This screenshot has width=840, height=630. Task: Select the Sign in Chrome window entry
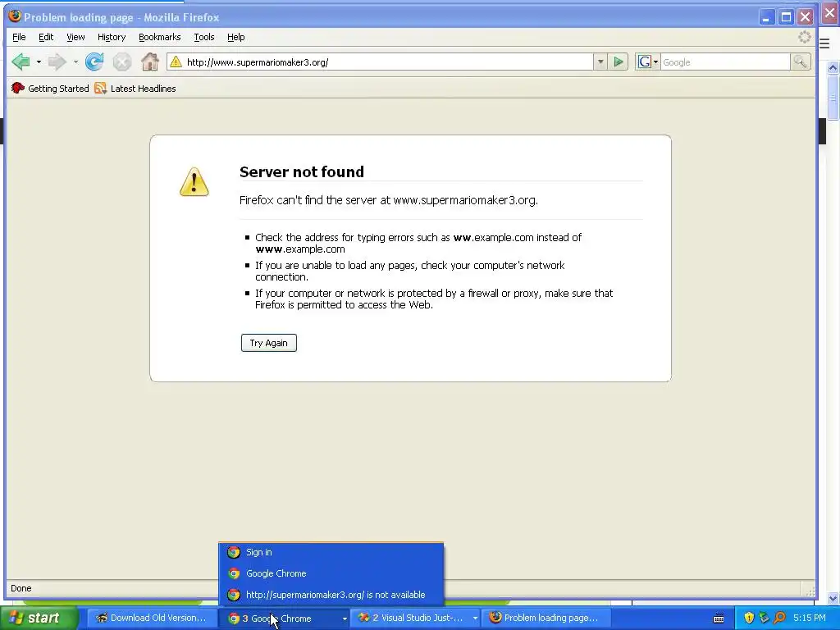click(x=331, y=552)
